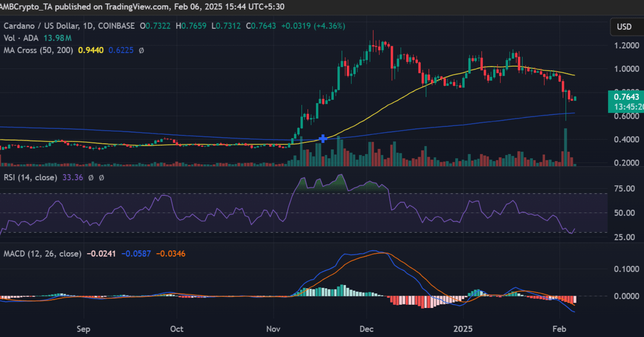
Task: Click the green current price label 0.7643
Action: [x=626, y=97]
